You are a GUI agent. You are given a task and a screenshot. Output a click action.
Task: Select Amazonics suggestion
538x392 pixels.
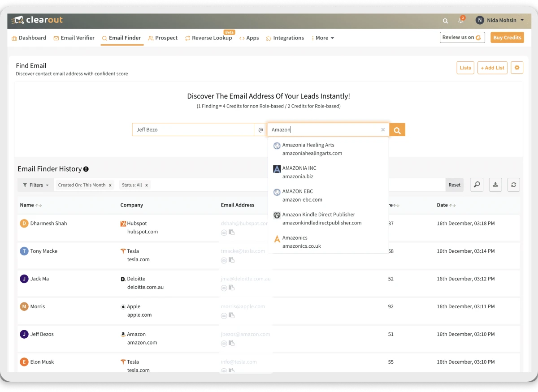tap(328, 242)
